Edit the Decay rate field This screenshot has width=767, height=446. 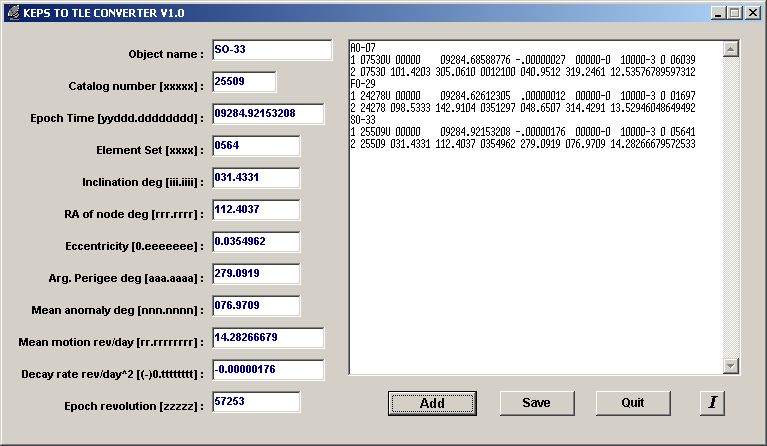click(x=268, y=370)
